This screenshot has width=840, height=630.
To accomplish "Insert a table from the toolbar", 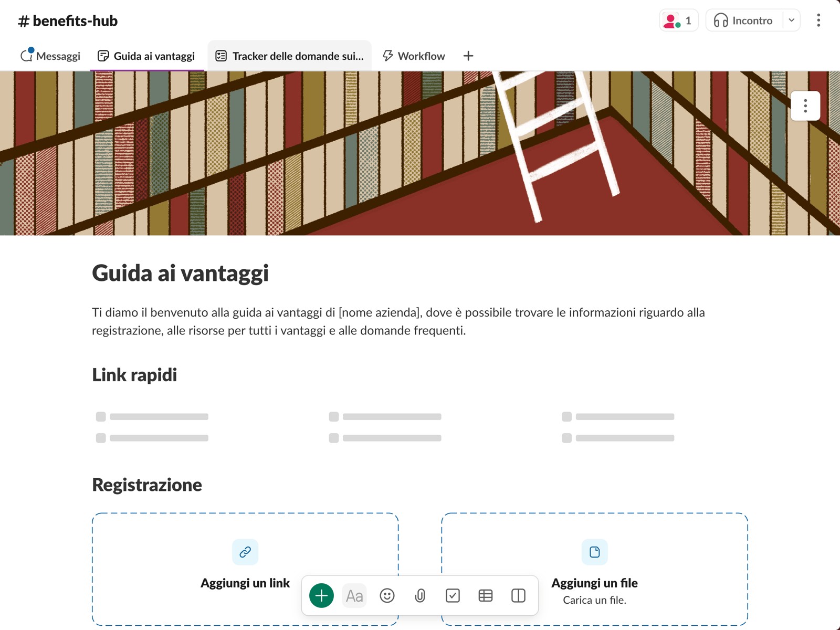I will [486, 595].
